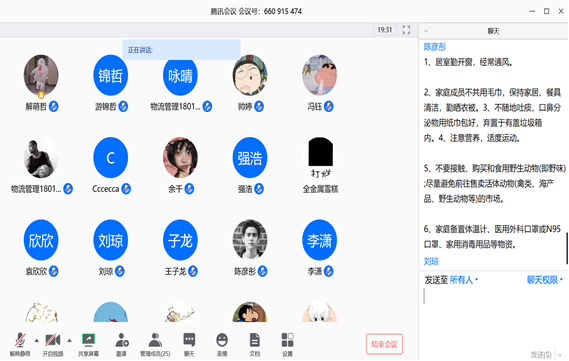Click the red 结束会议 button

pos(384,344)
